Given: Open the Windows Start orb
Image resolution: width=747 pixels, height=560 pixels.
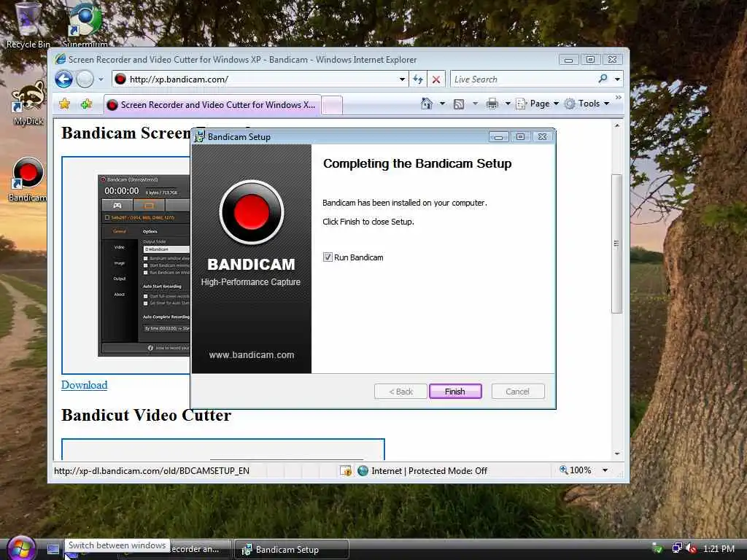Looking at the screenshot, I should pos(21,548).
